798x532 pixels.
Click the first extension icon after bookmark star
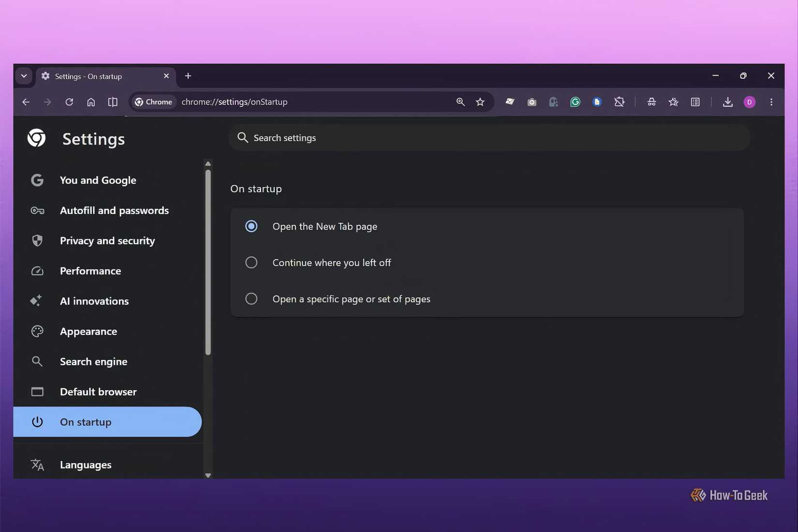point(510,102)
